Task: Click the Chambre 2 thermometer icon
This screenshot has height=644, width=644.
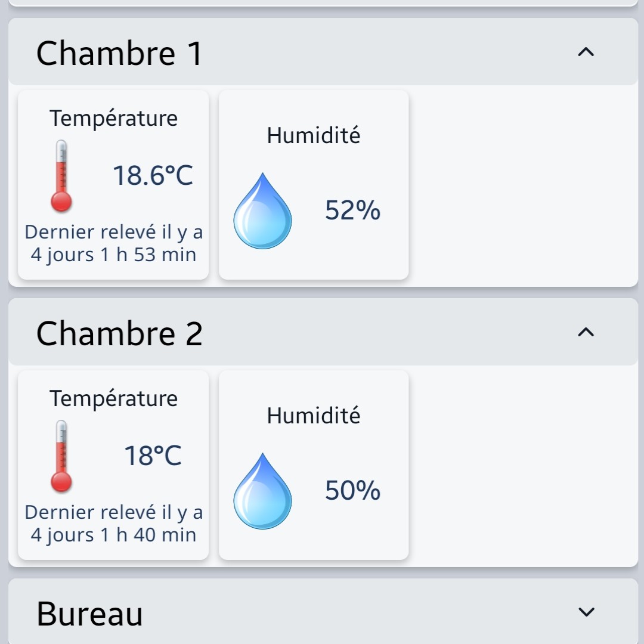Action: point(61,456)
